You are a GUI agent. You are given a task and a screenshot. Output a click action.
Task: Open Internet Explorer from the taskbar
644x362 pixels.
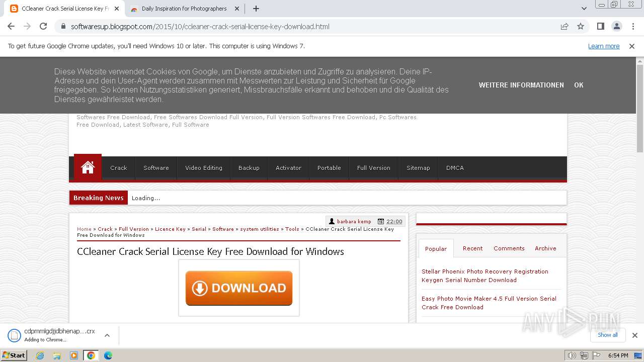click(x=40, y=355)
